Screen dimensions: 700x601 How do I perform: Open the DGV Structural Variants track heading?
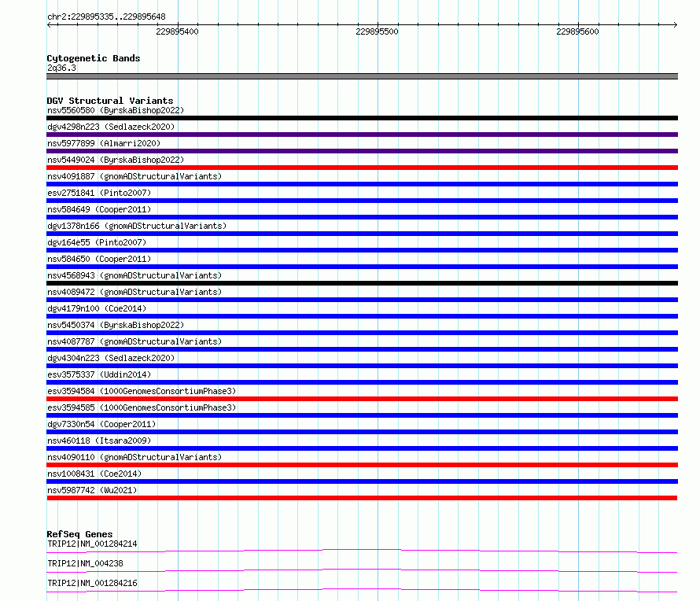(x=110, y=101)
